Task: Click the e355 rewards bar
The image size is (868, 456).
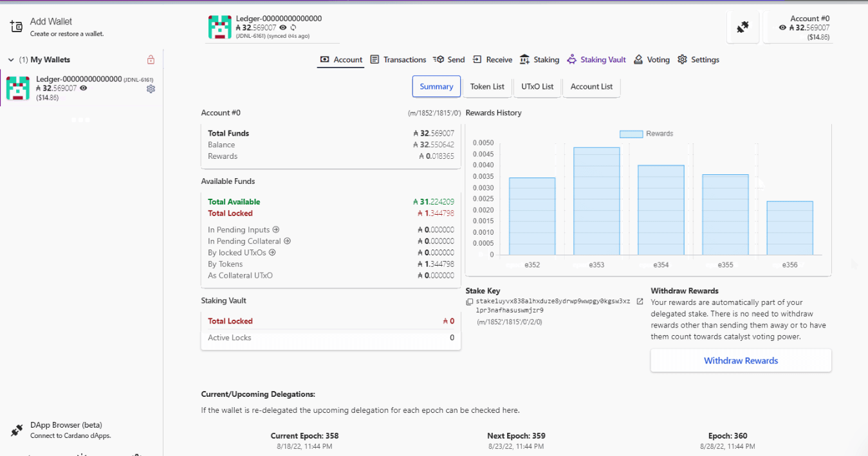Action: tap(725, 214)
